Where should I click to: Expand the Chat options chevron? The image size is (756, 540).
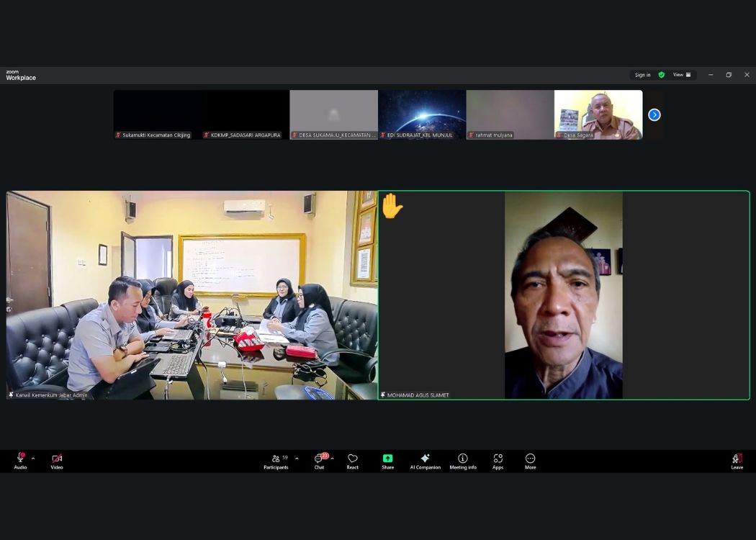[332, 459]
